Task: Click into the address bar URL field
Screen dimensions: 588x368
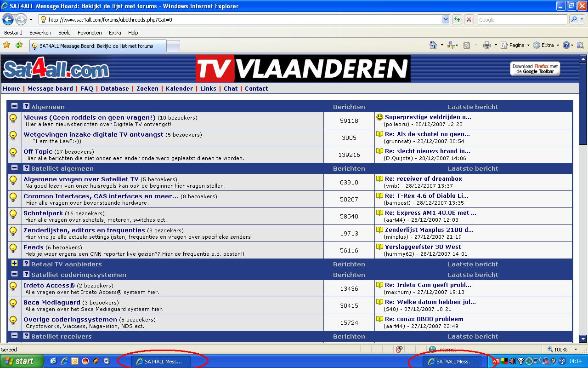Action: tap(243, 19)
